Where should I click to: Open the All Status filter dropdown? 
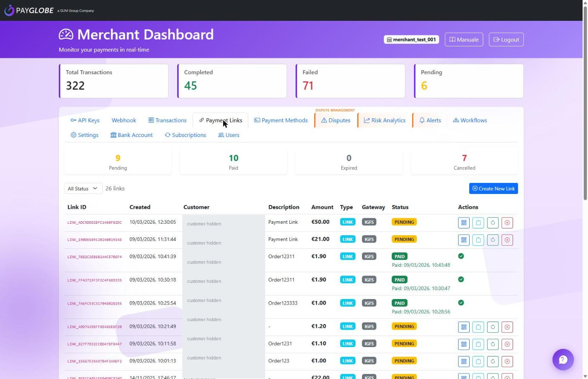click(83, 188)
